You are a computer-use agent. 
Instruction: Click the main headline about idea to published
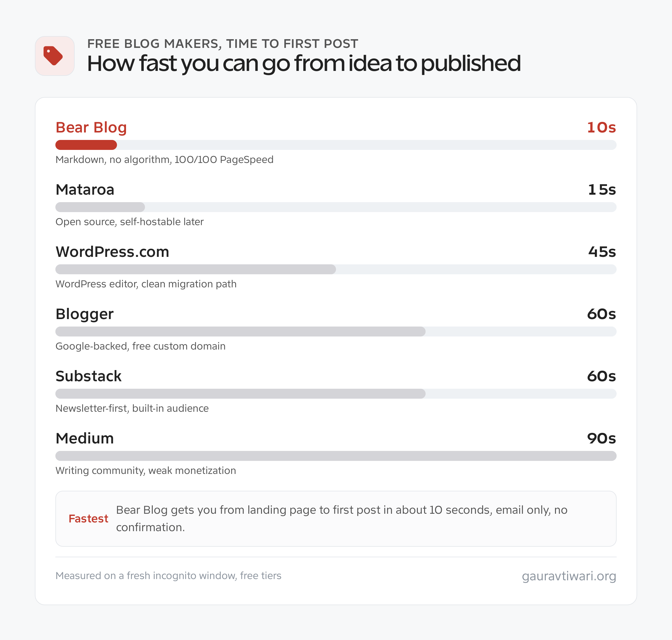(304, 64)
